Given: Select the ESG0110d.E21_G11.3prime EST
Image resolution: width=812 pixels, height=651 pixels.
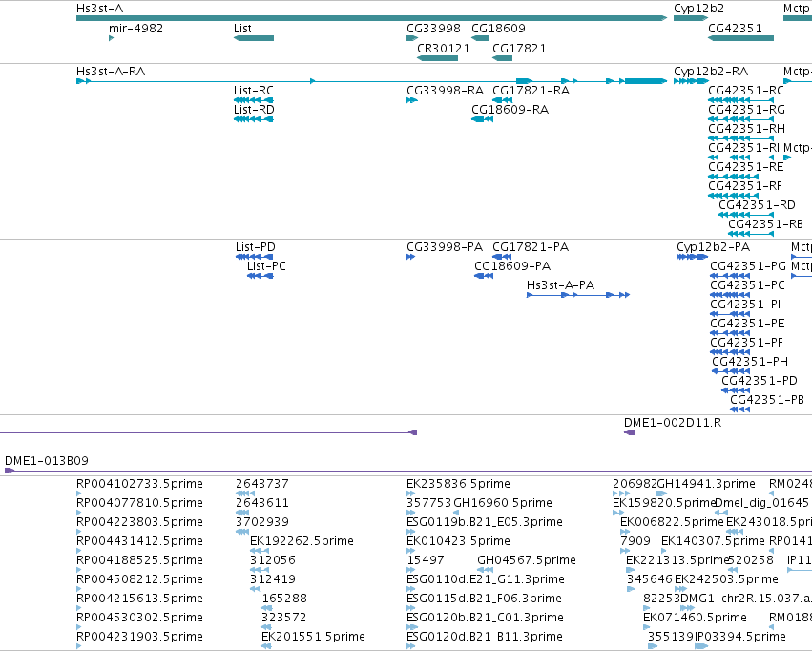Looking at the screenshot, I should (410, 589).
